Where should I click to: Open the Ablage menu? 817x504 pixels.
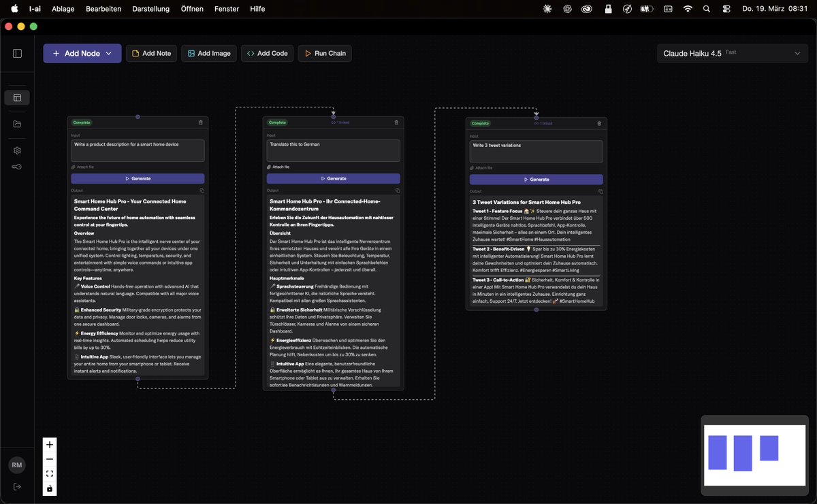[x=63, y=9]
